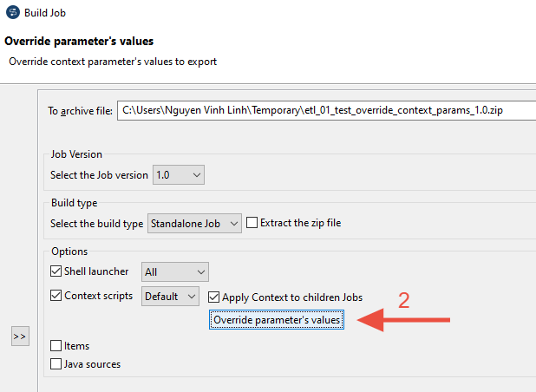This screenshot has width=536, height=392.
Task: Toggle Apply Context to children Jobs
Action: (x=213, y=297)
